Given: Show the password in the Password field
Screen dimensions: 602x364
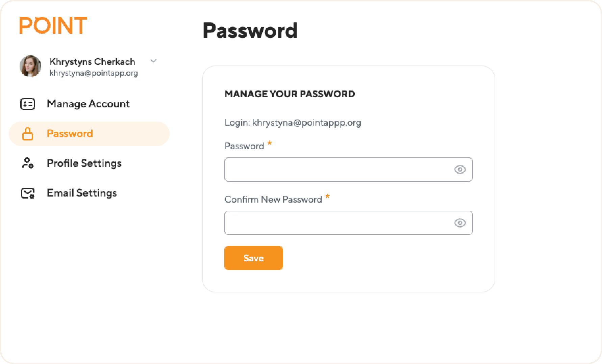Looking at the screenshot, I should pos(460,170).
